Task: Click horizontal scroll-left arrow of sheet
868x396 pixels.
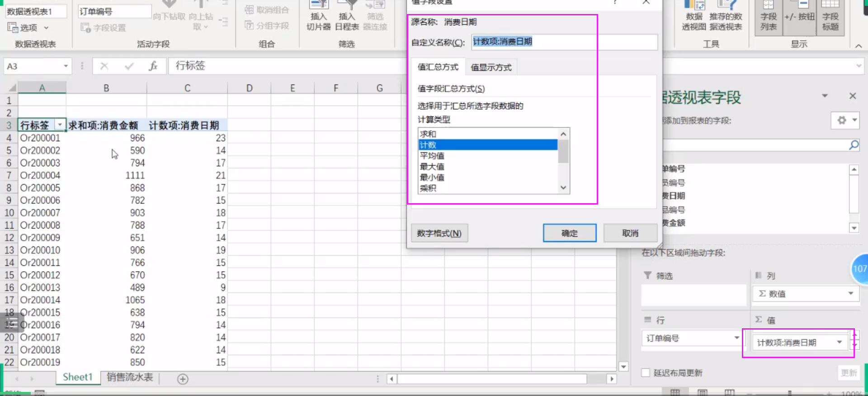Action: (392, 379)
